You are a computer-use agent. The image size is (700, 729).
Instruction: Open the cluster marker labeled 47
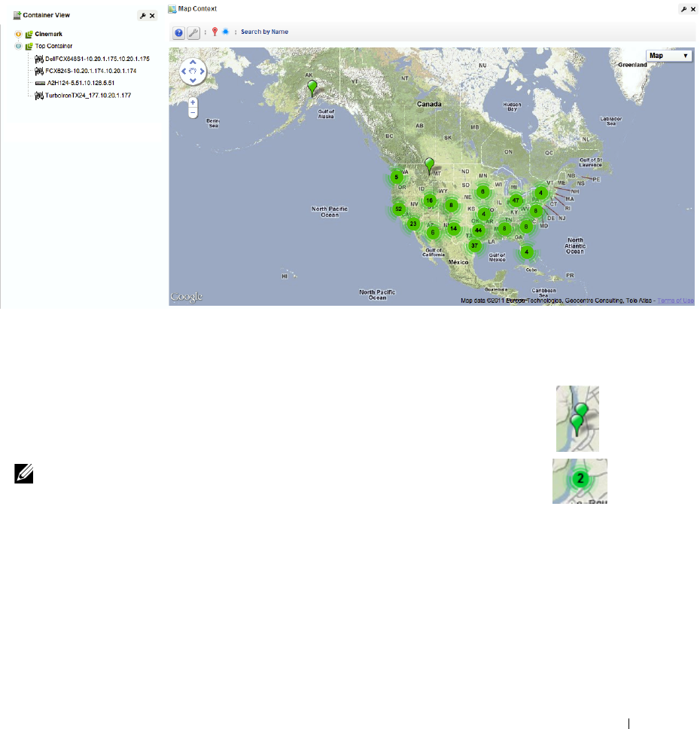(516, 201)
